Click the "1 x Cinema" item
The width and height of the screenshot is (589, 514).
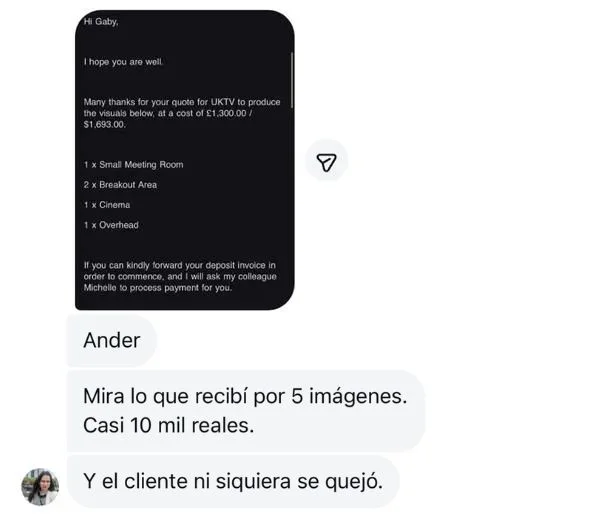pyautogui.click(x=107, y=205)
